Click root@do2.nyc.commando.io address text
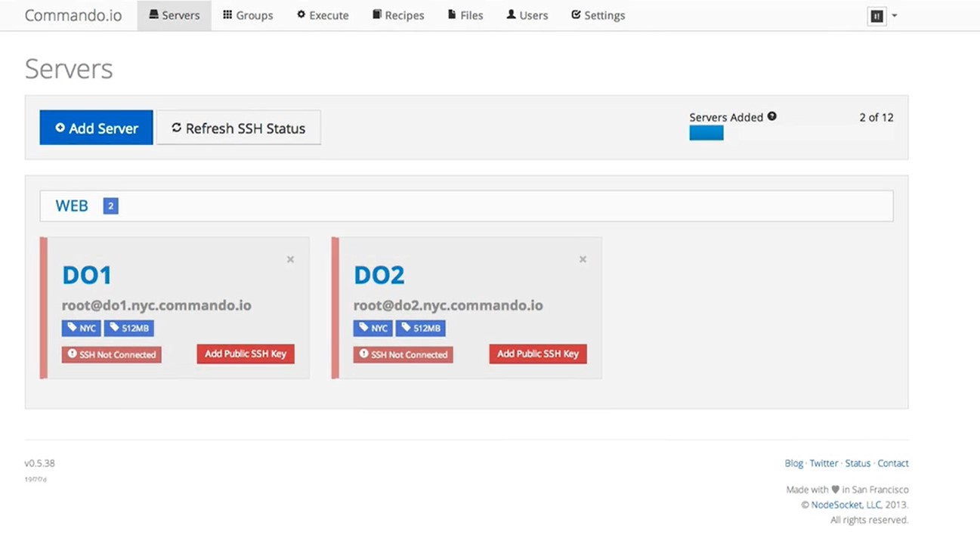980x556 pixels. click(448, 305)
